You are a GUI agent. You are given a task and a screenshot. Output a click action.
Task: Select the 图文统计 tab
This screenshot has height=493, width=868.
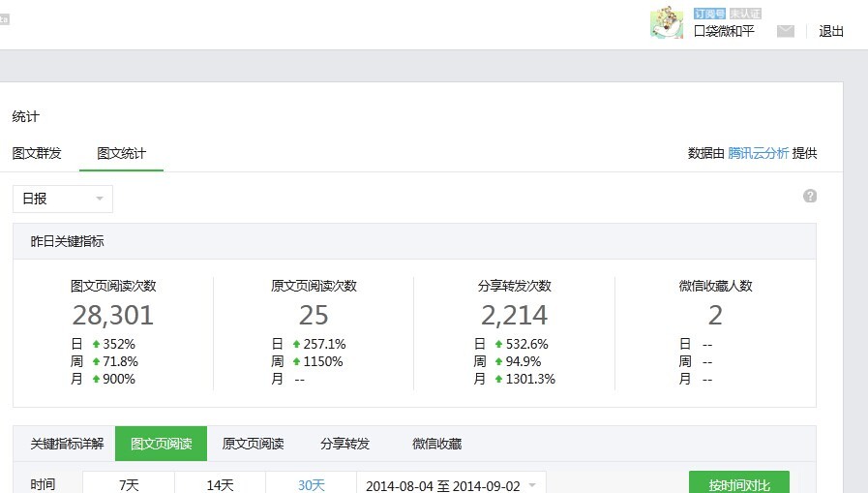click(x=121, y=153)
